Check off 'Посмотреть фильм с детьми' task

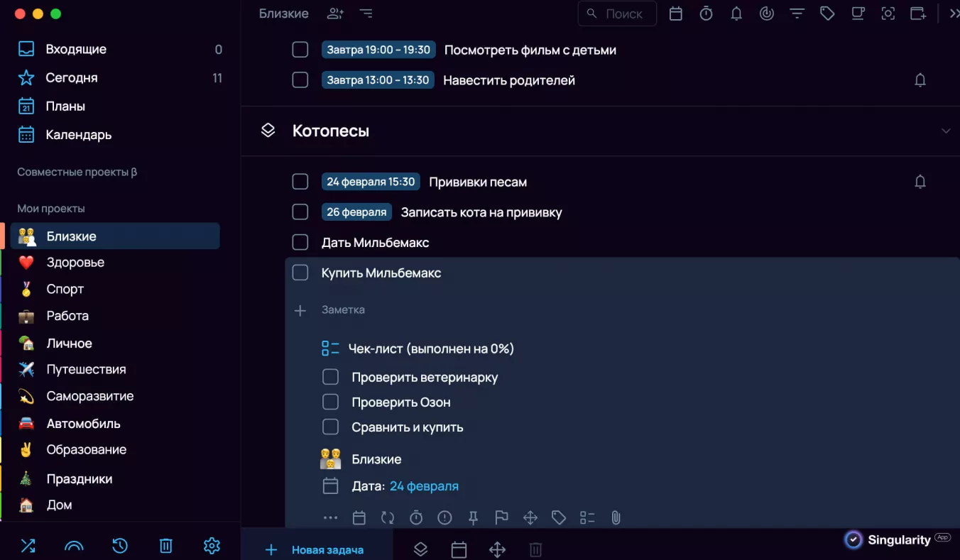(x=300, y=50)
